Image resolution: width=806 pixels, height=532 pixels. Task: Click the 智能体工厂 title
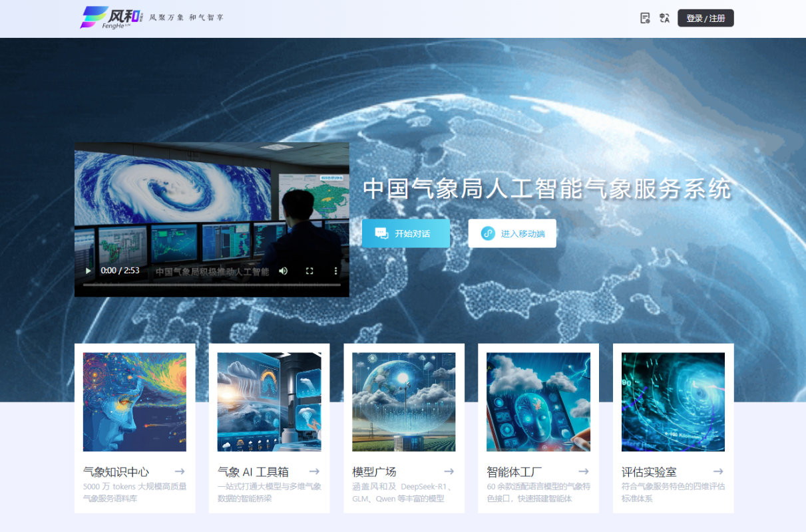click(514, 472)
